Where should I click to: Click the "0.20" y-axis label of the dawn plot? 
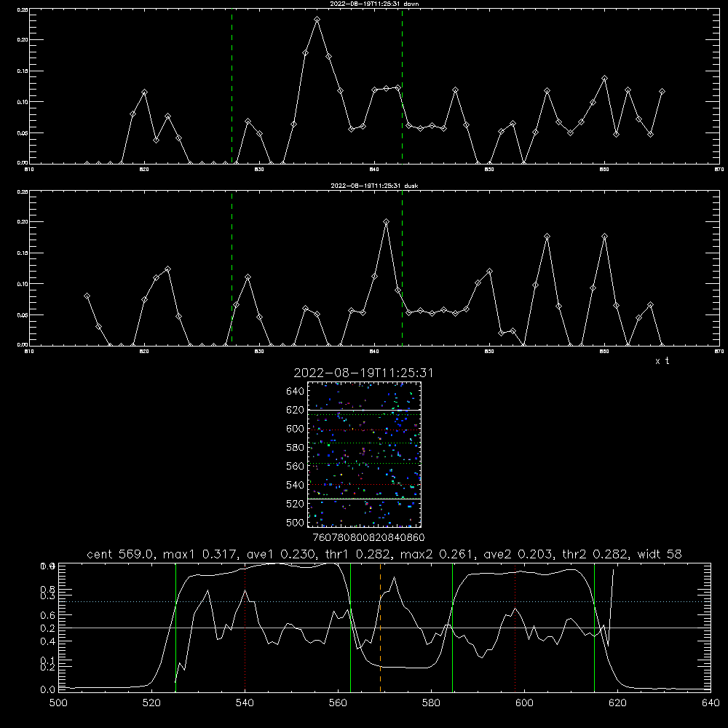coord(23,40)
